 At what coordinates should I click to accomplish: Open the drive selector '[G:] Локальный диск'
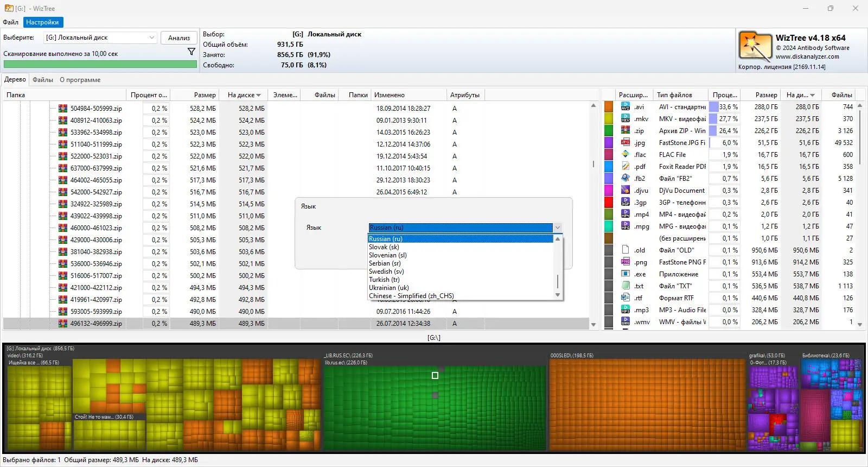pyautogui.click(x=100, y=37)
